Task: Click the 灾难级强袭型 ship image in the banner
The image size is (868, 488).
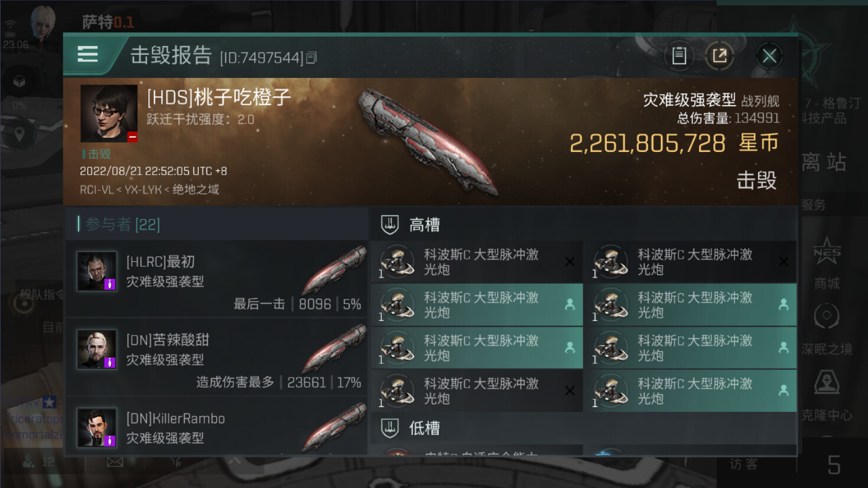Action: [x=428, y=141]
